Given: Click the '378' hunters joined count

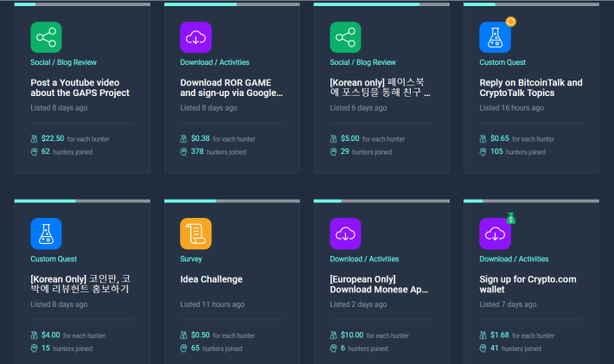Looking at the screenshot, I should pyautogui.click(x=197, y=151).
